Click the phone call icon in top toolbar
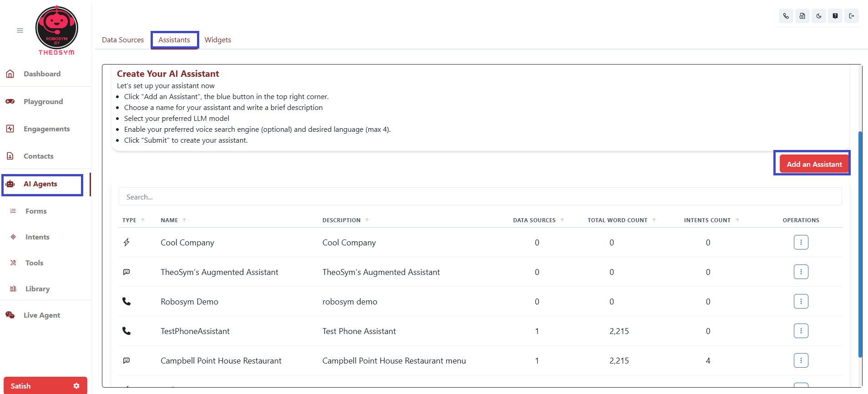Image resolution: width=868 pixels, height=394 pixels. point(786,16)
